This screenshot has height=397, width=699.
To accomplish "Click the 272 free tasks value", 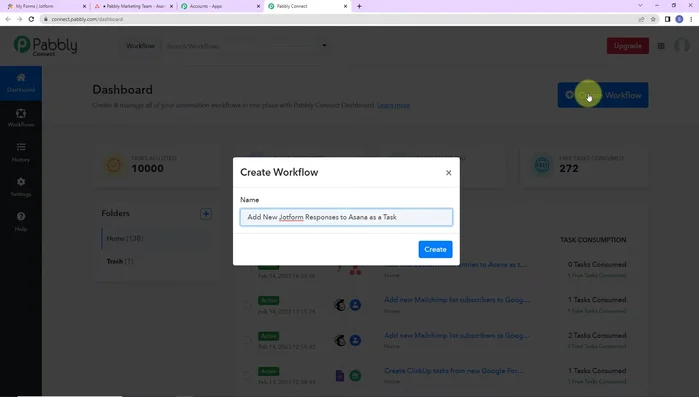I will click(569, 168).
